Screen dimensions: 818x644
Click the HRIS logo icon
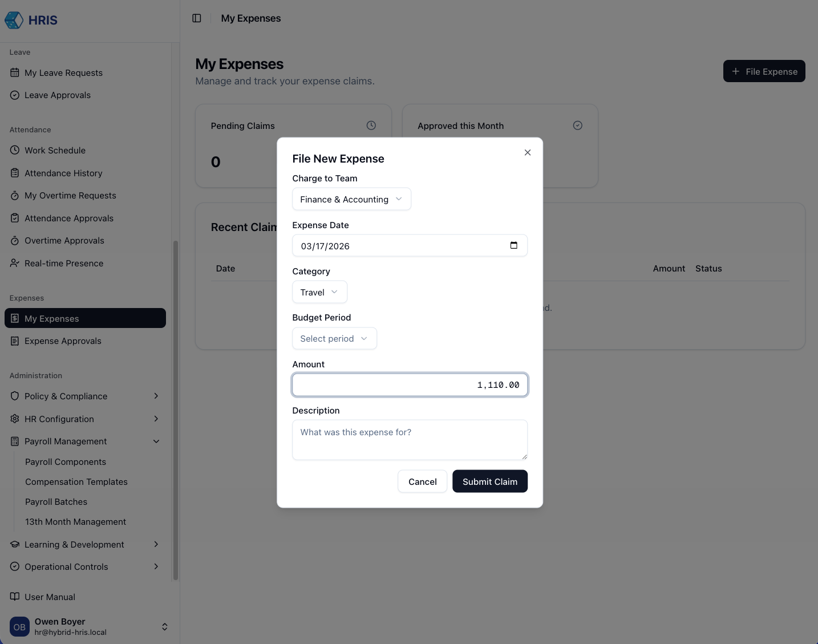[x=14, y=20]
